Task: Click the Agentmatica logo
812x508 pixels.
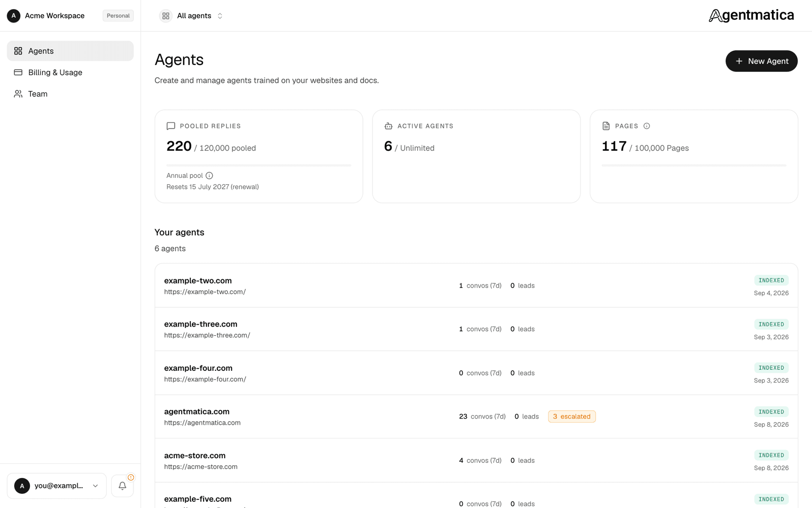Action: coord(751,16)
